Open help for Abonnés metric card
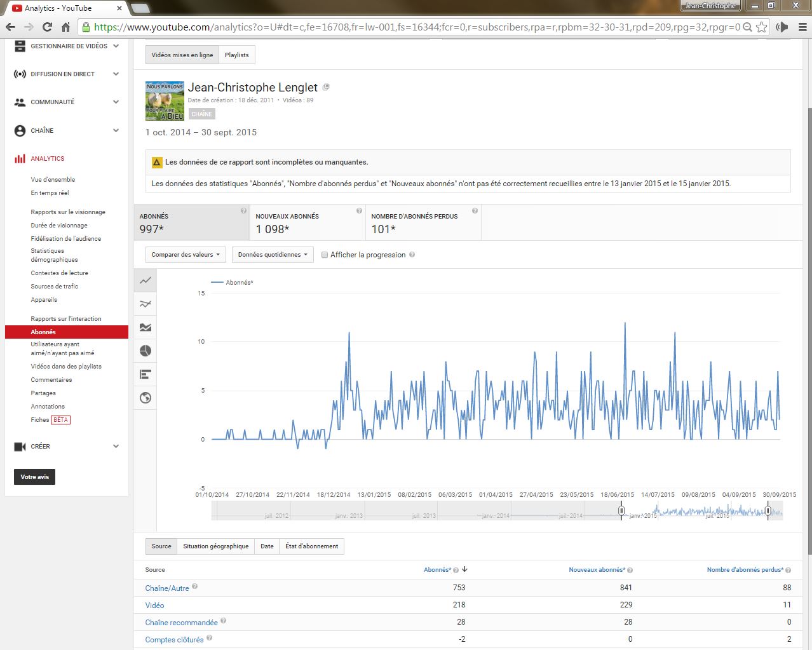The image size is (812, 650). (243, 211)
